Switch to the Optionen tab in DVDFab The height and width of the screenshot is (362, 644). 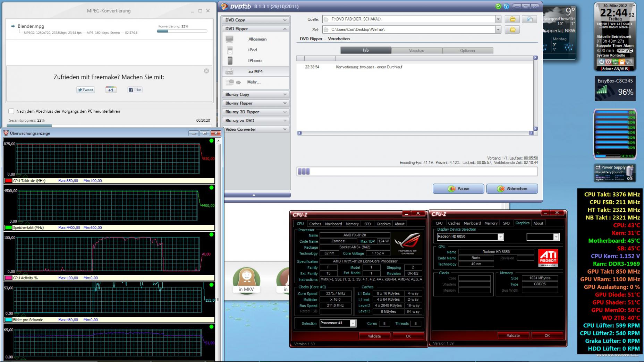point(467,51)
